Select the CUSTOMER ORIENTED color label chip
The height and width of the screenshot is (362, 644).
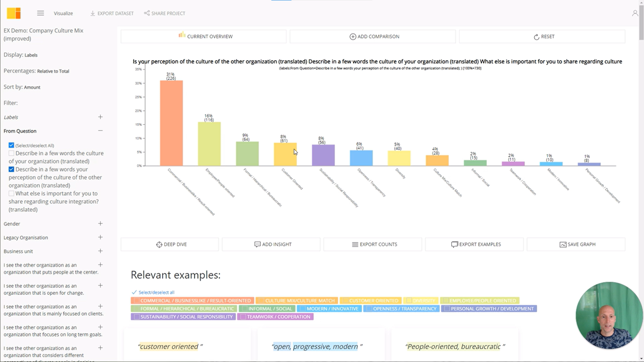click(370, 300)
